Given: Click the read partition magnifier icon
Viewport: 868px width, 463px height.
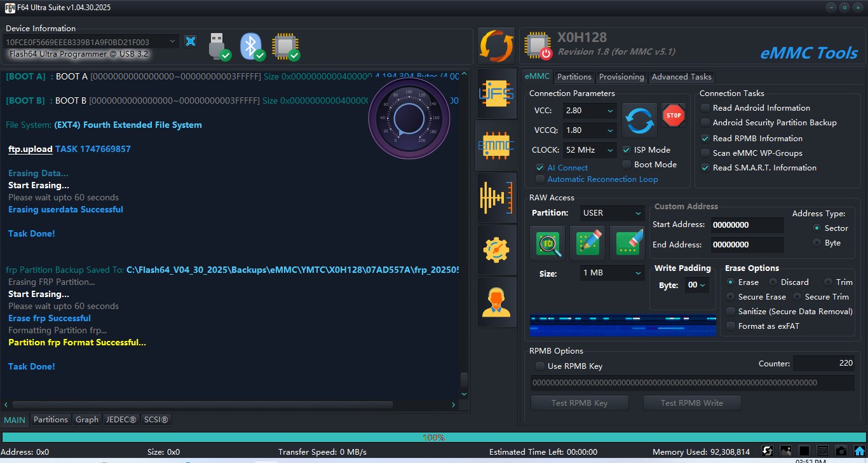Looking at the screenshot, I should pyautogui.click(x=547, y=243).
